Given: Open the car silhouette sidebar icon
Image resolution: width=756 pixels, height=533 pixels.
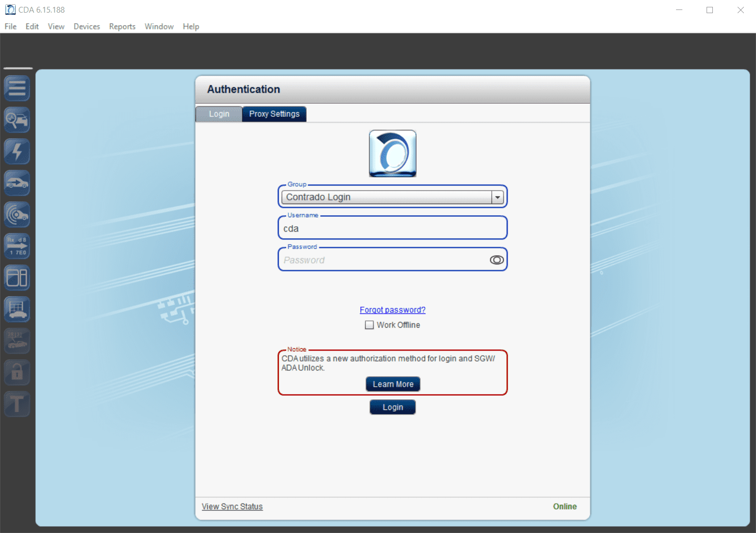Looking at the screenshot, I should click(17, 183).
